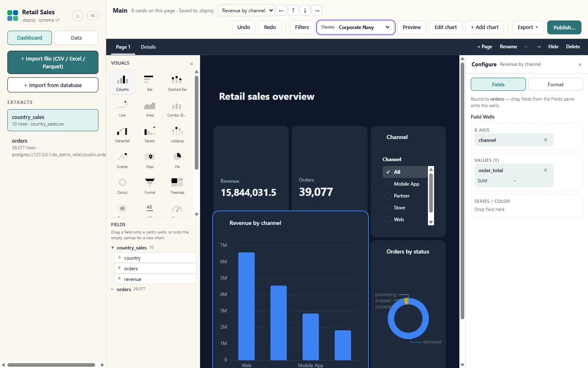Enable the Store channel checkbox

coord(388,208)
